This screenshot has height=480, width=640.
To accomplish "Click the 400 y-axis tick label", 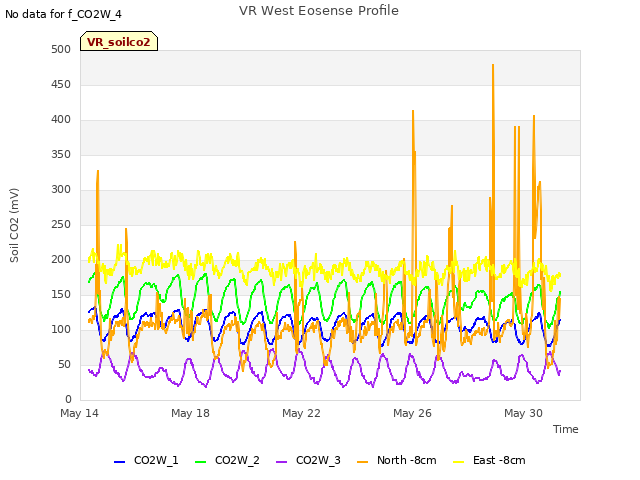I will [x=61, y=120].
